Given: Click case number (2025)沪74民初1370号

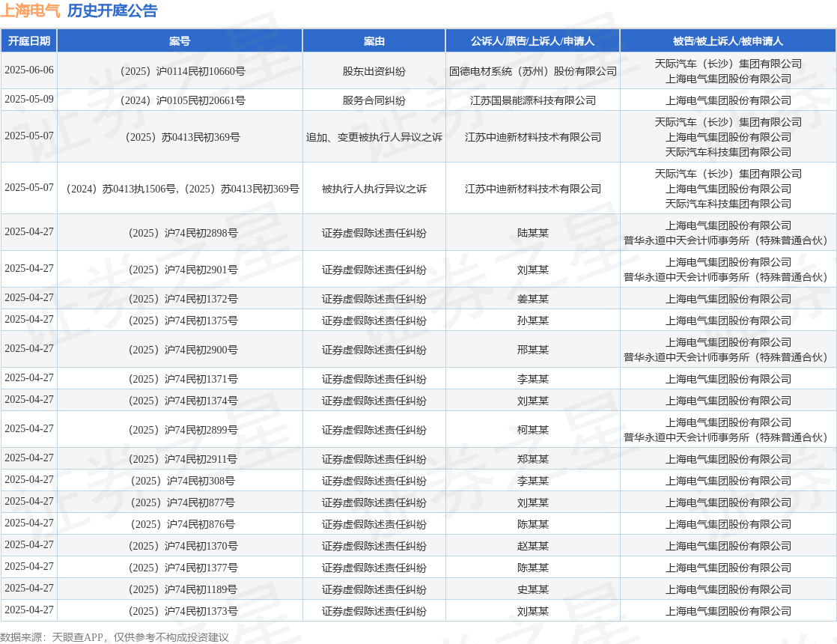Looking at the screenshot, I should coord(180,547).
